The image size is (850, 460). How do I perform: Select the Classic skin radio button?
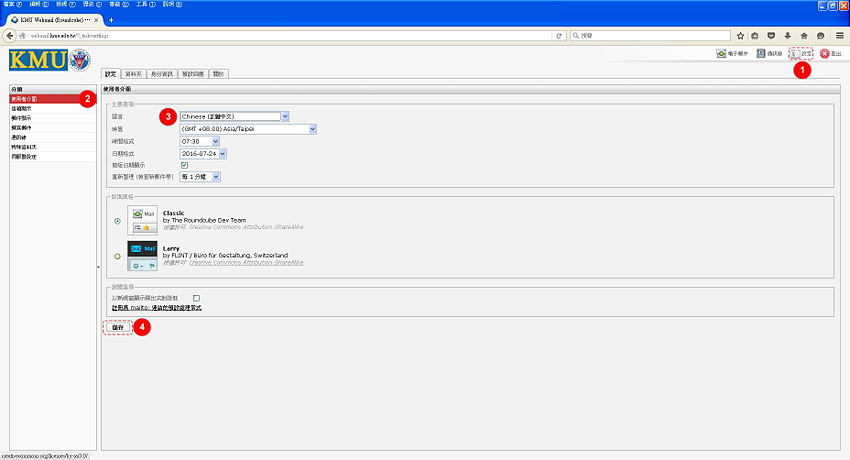[118, 221]
